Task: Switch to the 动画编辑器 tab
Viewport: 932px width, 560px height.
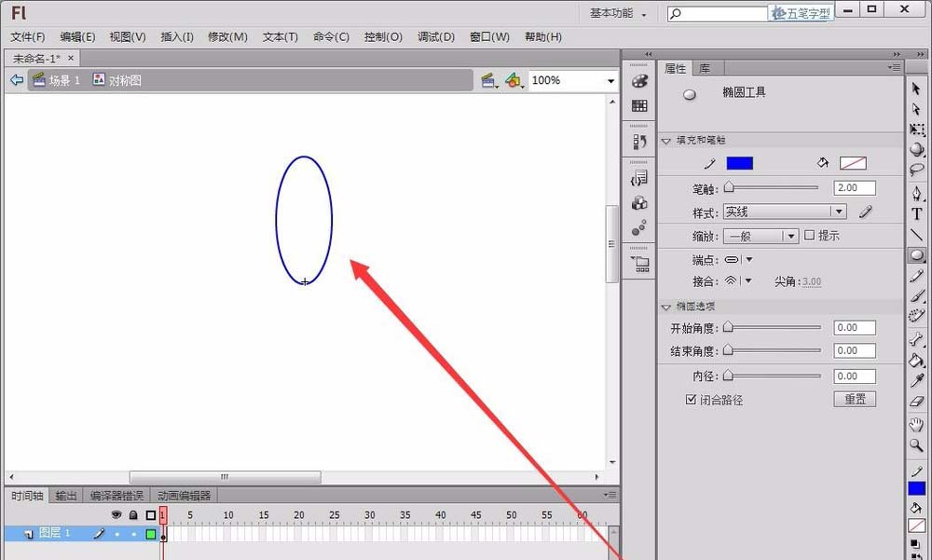Action: point(184,495)
